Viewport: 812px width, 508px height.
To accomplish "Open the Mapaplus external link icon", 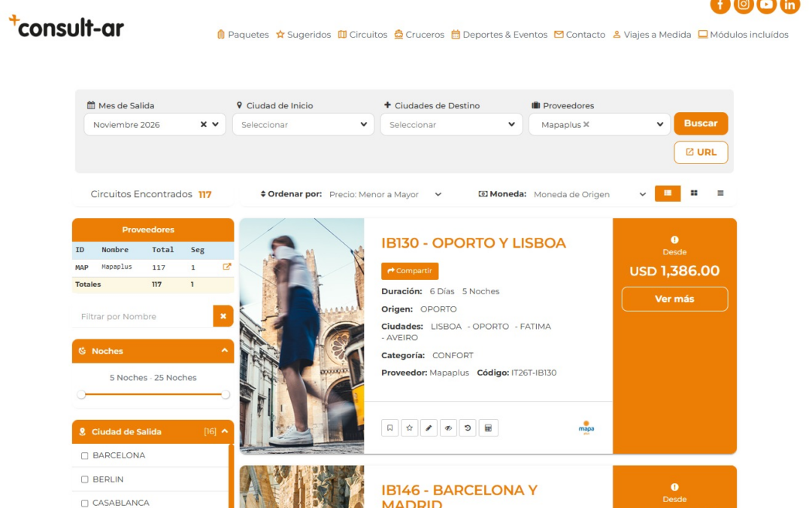I will click(x=226, y=267).
